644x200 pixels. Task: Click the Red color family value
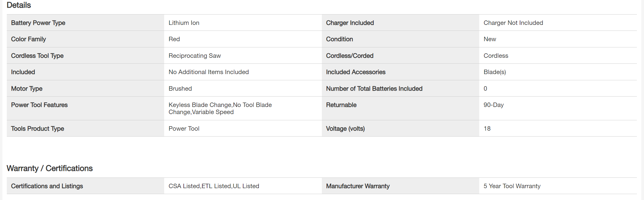point(174,39)
